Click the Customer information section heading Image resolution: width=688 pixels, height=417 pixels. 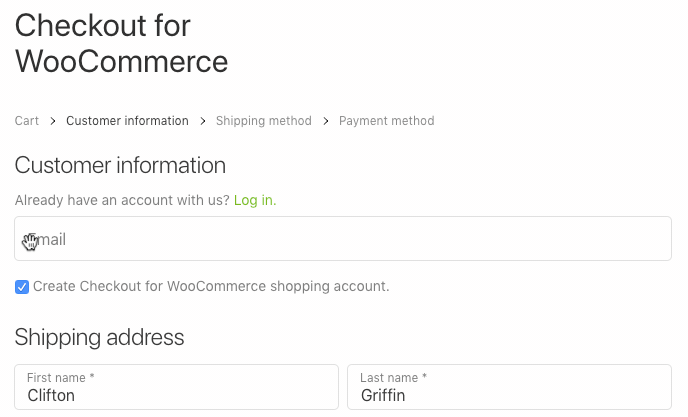[120, 165]
